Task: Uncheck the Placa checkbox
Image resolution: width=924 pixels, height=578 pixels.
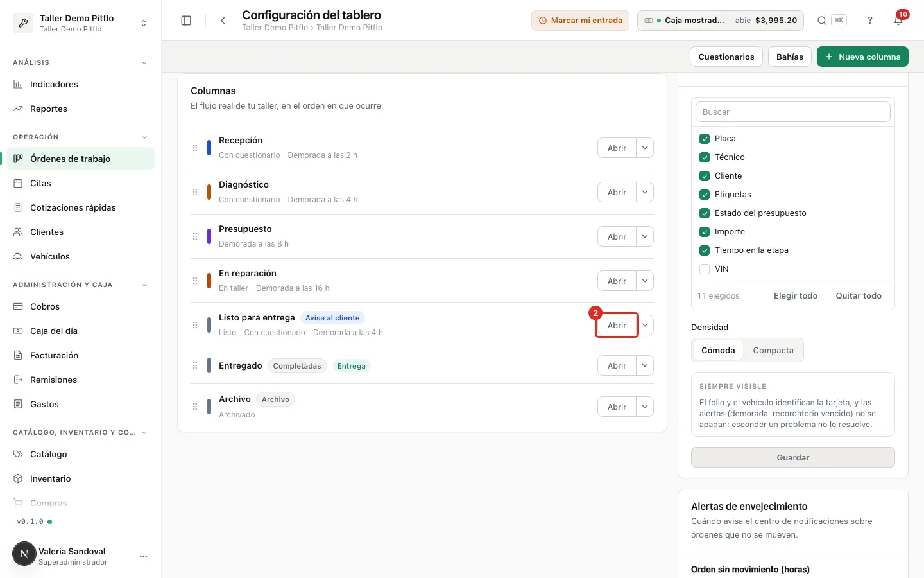Action: click(705, 139)
